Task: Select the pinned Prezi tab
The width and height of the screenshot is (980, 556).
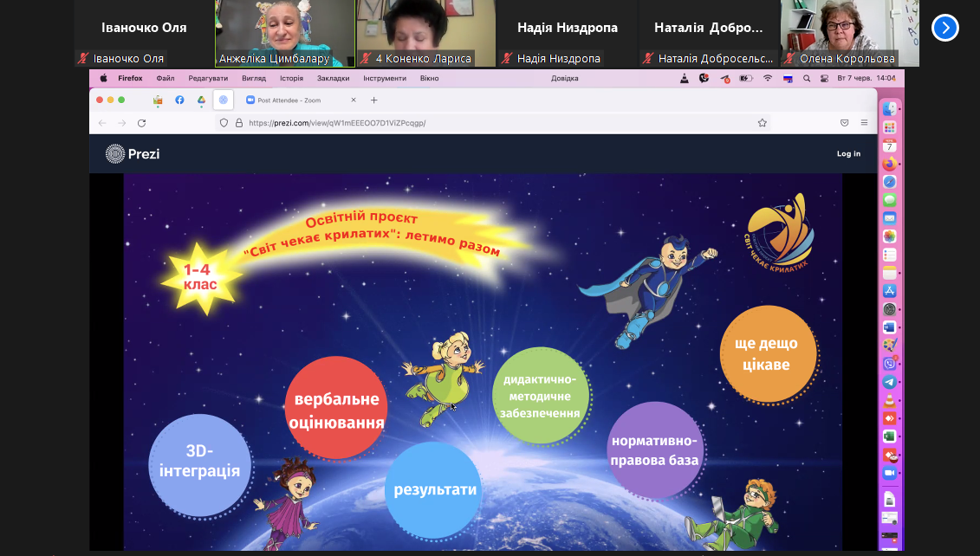Action: (224, 100)
